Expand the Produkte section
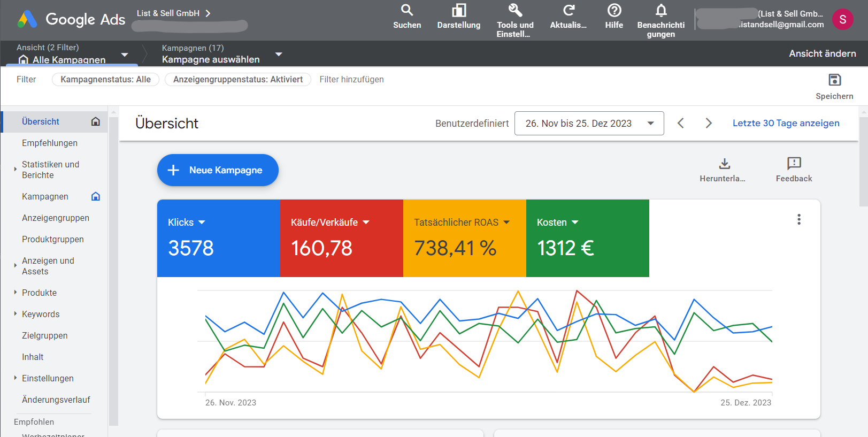Image resolution: width=868 pixels, height=437 pixels. (15, 292)
